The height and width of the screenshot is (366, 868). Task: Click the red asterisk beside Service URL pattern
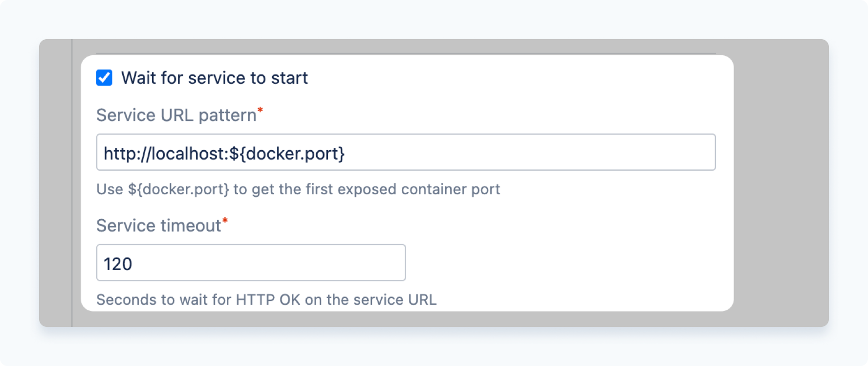261,110
